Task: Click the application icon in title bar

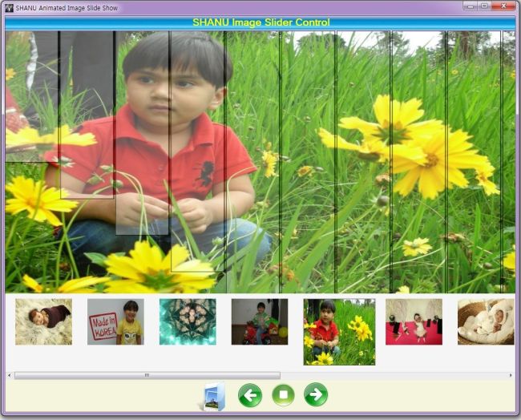Action: pos(10,8)
